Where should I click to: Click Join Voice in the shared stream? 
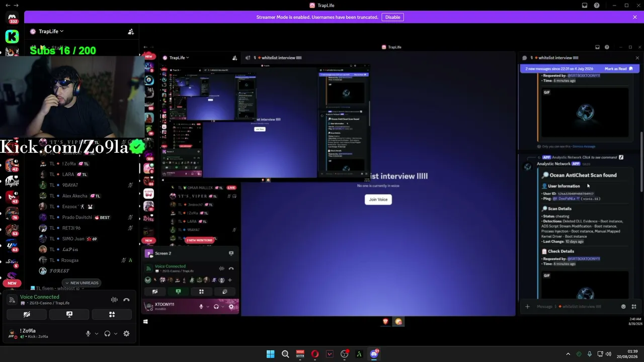[378, 200]
